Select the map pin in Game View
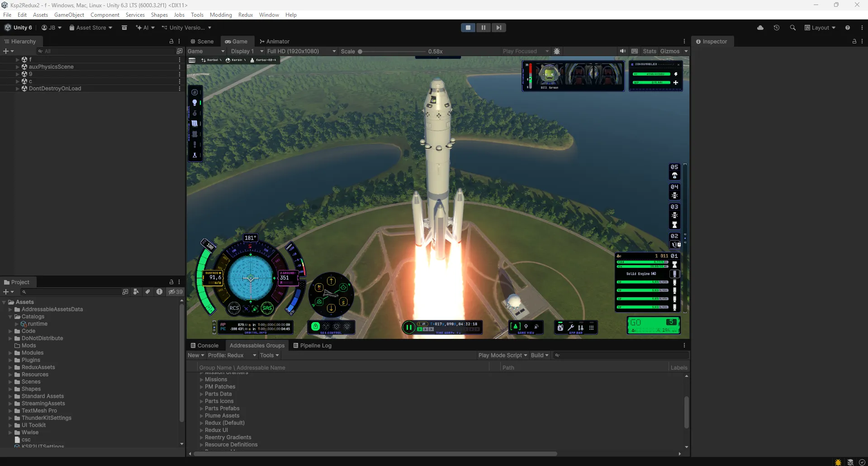This screenshot has height=466, width=868. click(x=526, y=326)
